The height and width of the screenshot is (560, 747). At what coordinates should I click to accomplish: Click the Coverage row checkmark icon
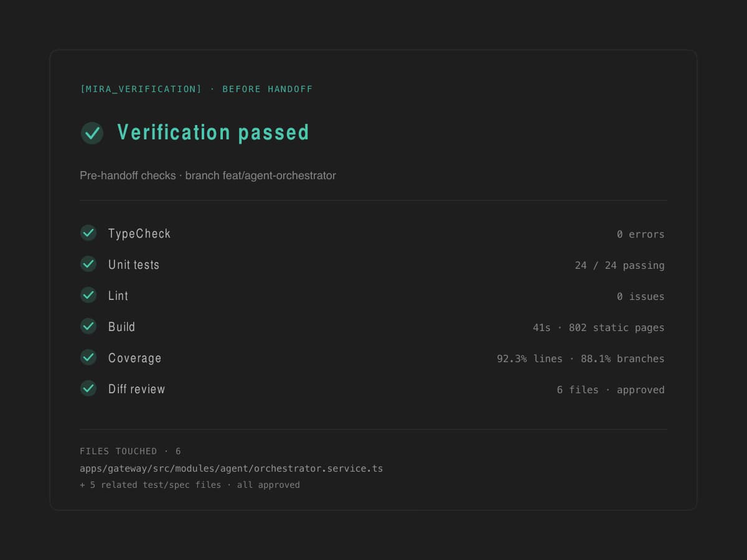[88, 357]
